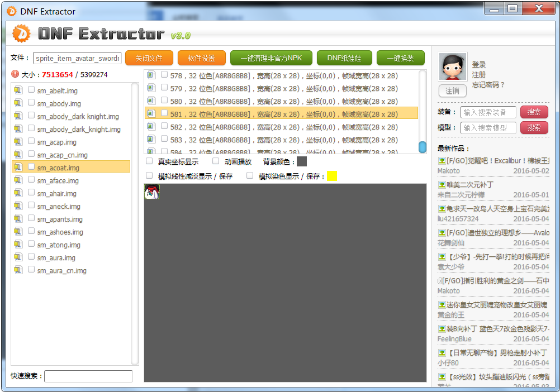Open the yellow dye color swatch

click(332, 176)
